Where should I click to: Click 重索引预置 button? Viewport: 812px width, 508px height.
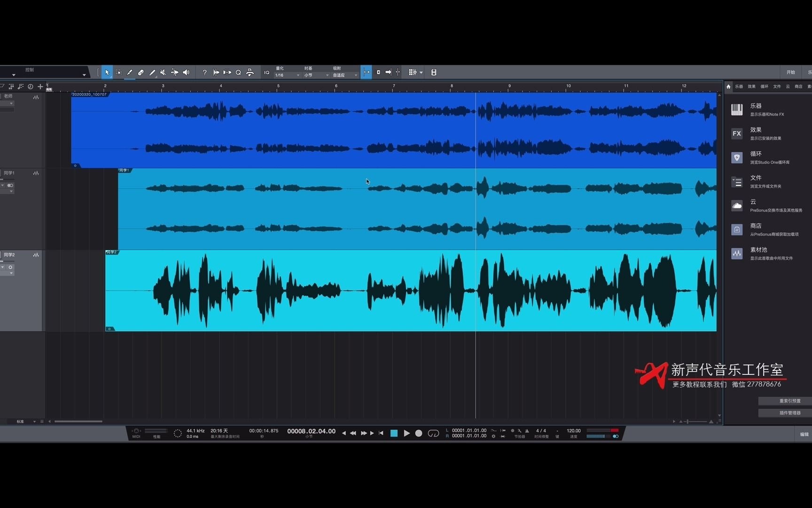(785, 401)
